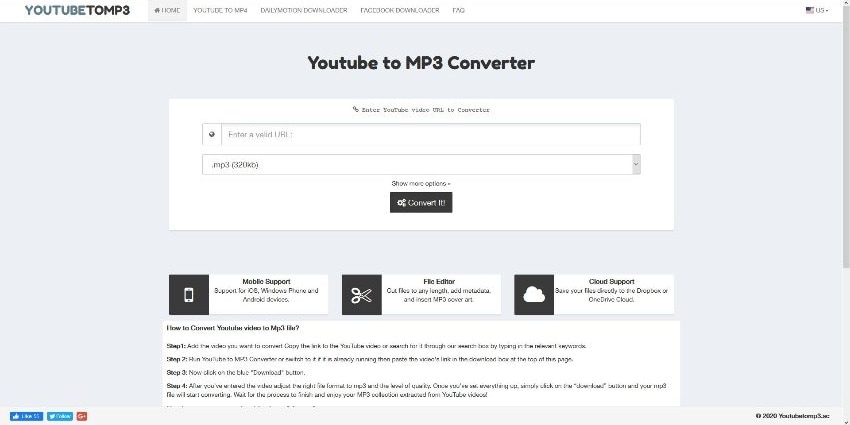Select the 'Mobile Support' heading
The width and height of the screenshot is (850, 425).
[x=266, y=282]
